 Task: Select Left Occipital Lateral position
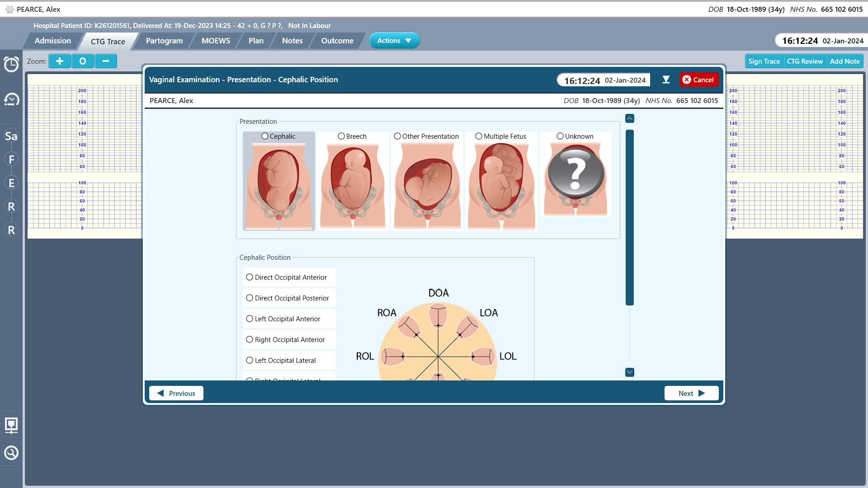[289, 360]
